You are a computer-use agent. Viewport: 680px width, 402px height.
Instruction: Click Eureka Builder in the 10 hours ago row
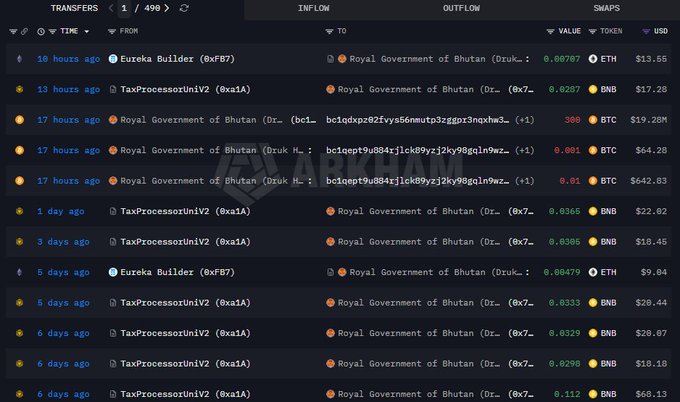[177, 59]
